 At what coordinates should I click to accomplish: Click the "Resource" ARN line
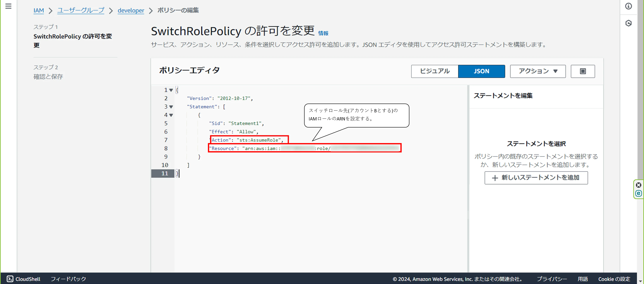(x=304, y=148)
